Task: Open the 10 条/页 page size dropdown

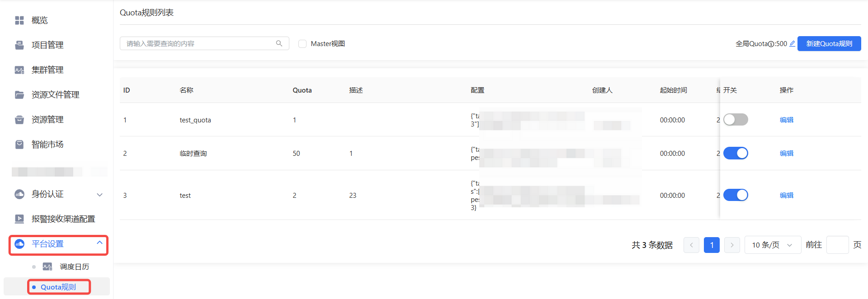Action: (x=772, y=245)
